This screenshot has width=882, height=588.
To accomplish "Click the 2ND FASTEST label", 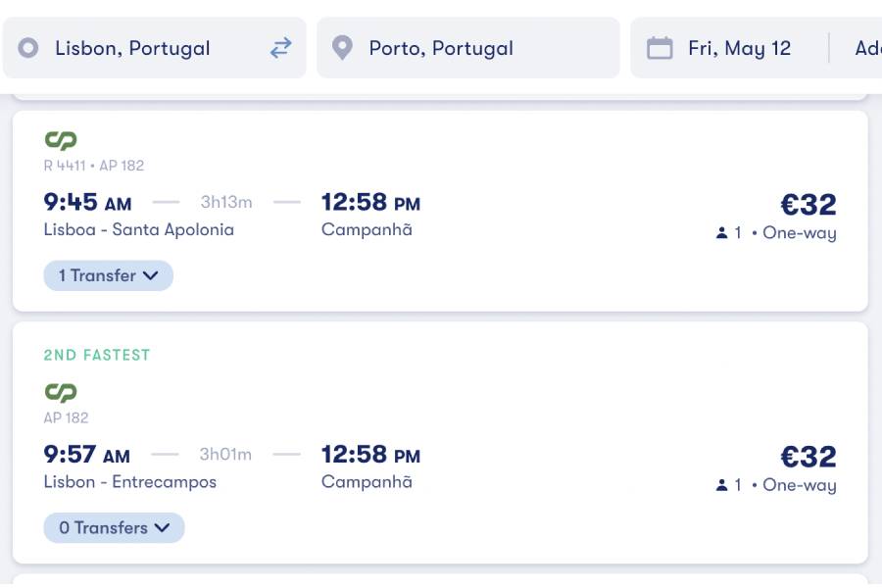I will [x=97, y=355].
